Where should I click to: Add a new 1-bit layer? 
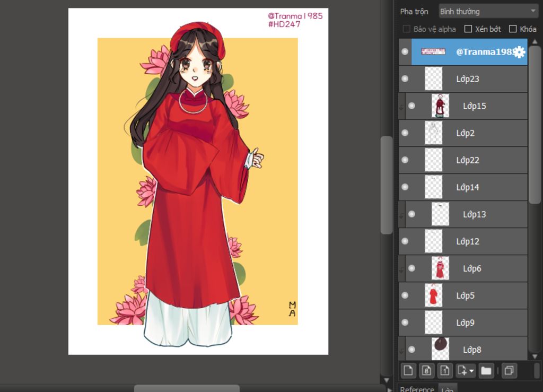coord(445,371)
